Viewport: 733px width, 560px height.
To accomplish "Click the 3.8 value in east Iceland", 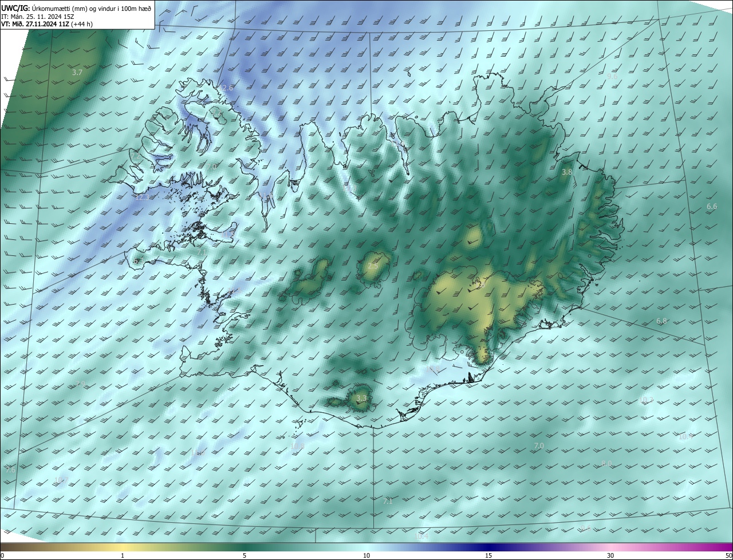I will coord(567,172).
